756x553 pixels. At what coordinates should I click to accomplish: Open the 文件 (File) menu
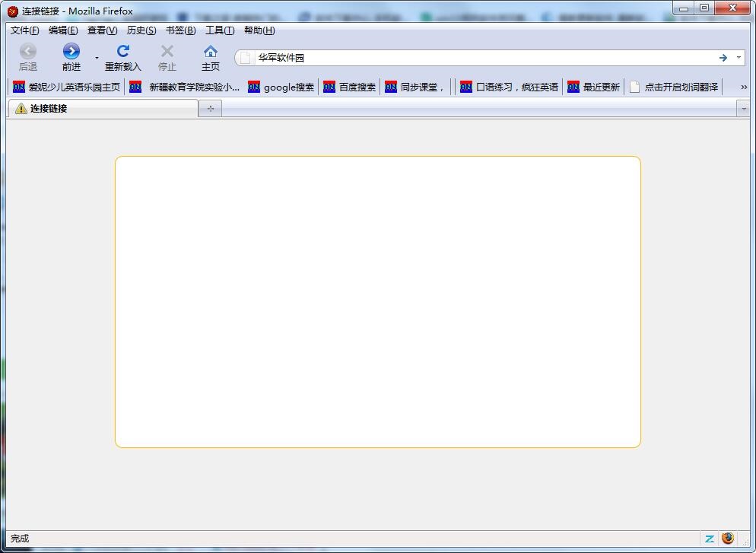coord(24,30)
